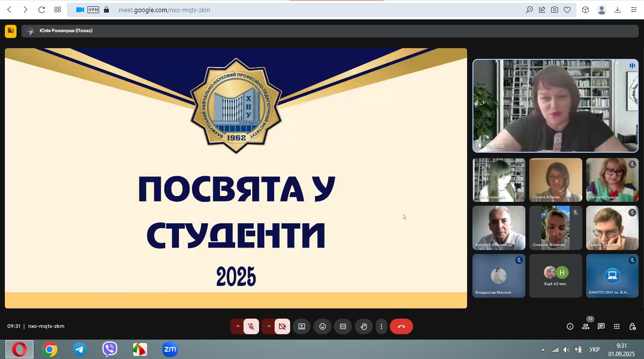Image resolution: width=644 pixels, height=359 pixels.
Task: Open the taskbar clock 9:31 01.09.2025
Action: tap(621, 349)
